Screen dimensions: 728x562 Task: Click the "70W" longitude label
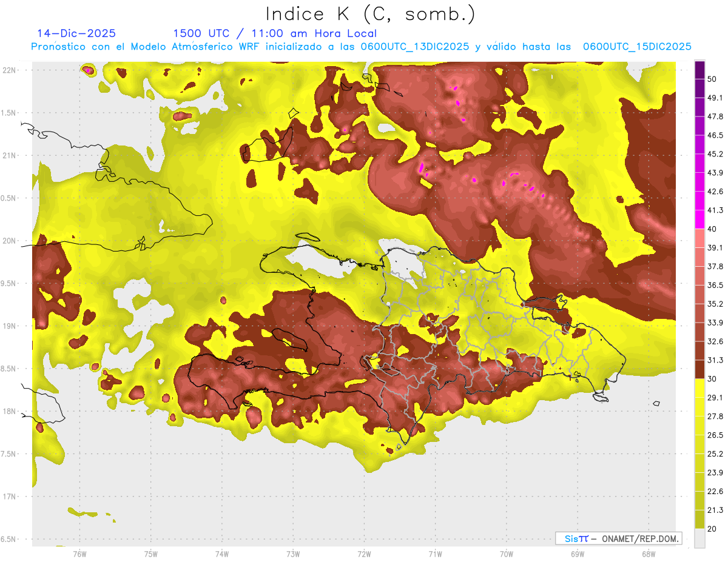(x=506, y=554)
